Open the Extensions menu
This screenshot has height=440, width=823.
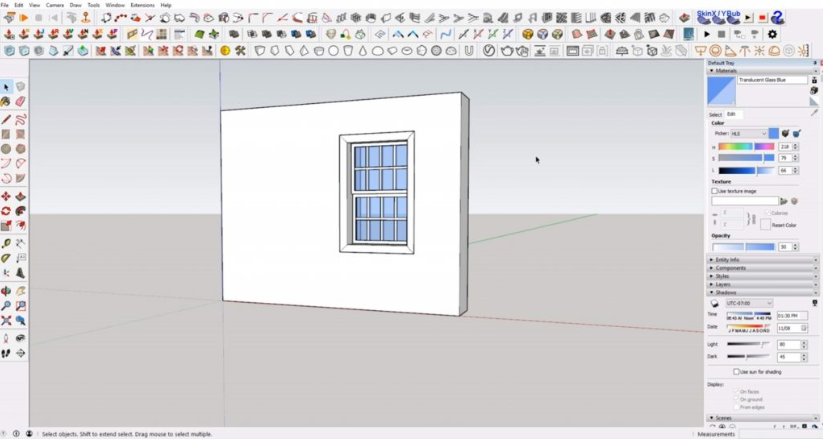[142, 5]
